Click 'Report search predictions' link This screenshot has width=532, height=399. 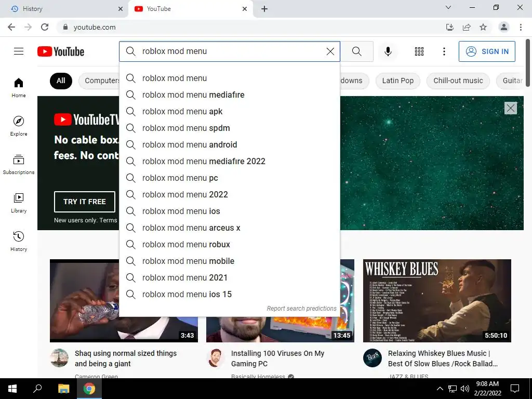[301, 309]
